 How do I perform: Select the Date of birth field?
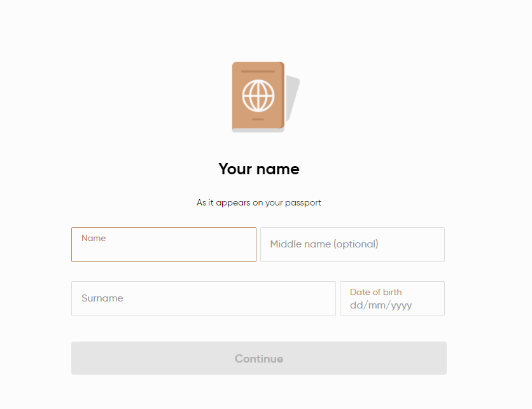tap(392, 298)
